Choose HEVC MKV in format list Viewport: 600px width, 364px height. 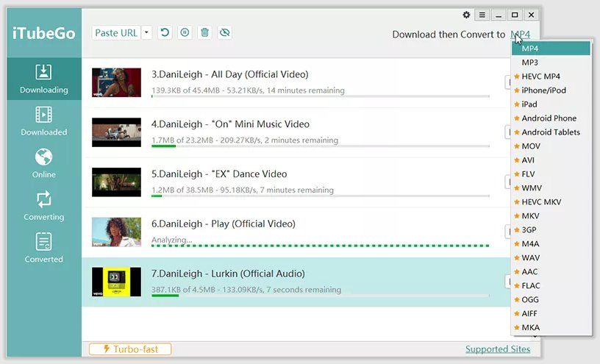(541, 202)
